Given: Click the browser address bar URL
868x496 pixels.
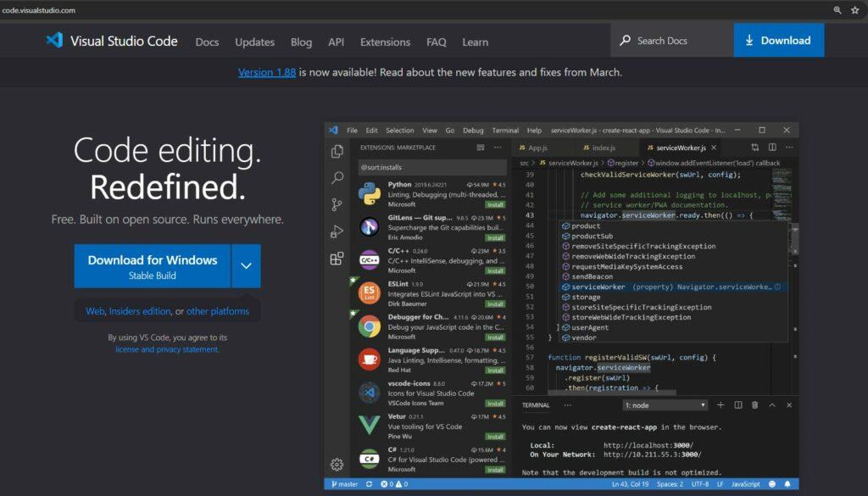Looking at the screenshot, I should [38, 10].
